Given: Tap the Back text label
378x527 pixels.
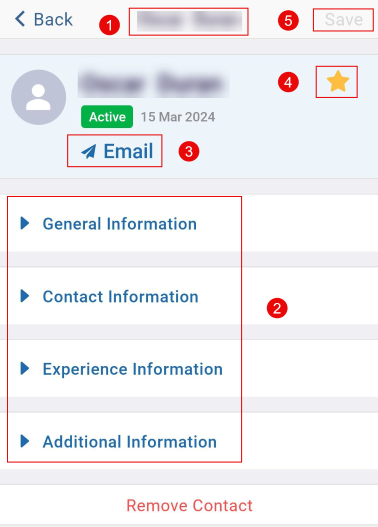Looking at the screenshot, I should coord(53,19).
